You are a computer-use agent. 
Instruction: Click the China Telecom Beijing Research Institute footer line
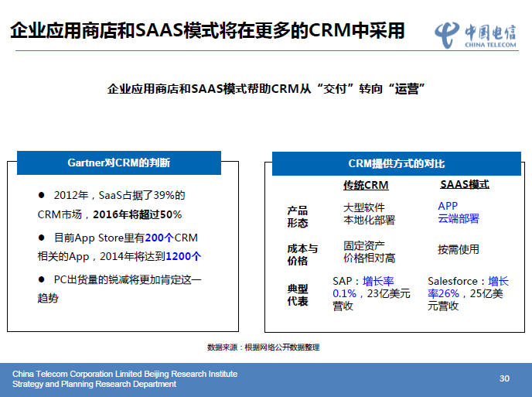pos(124,374)
